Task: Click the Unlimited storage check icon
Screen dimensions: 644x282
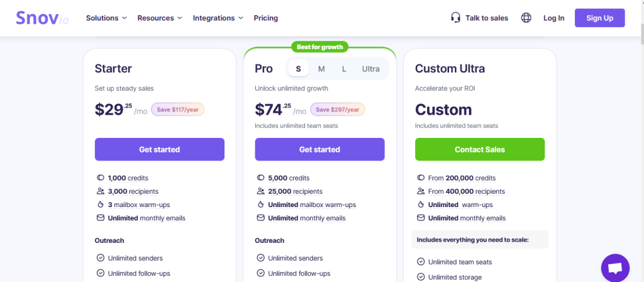Action: pyautogui.click(x=421, y=277)
